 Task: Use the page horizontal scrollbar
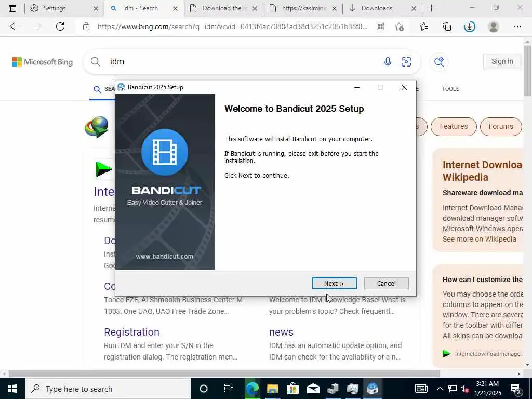click(224, 374)
